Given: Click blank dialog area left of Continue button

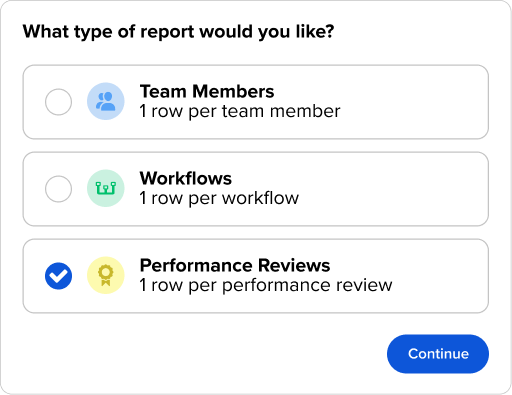Looking at the screenshot, I should tap(200, 354).
